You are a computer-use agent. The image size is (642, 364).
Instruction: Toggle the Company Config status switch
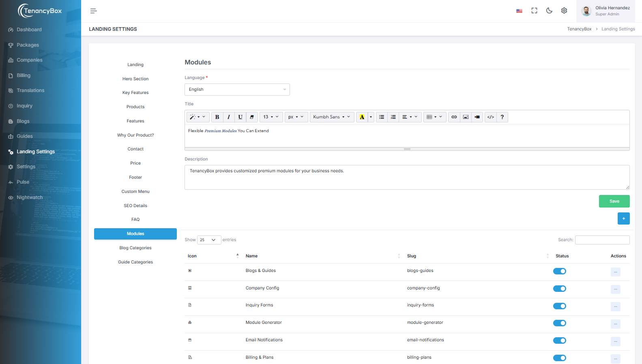(560, 289)
